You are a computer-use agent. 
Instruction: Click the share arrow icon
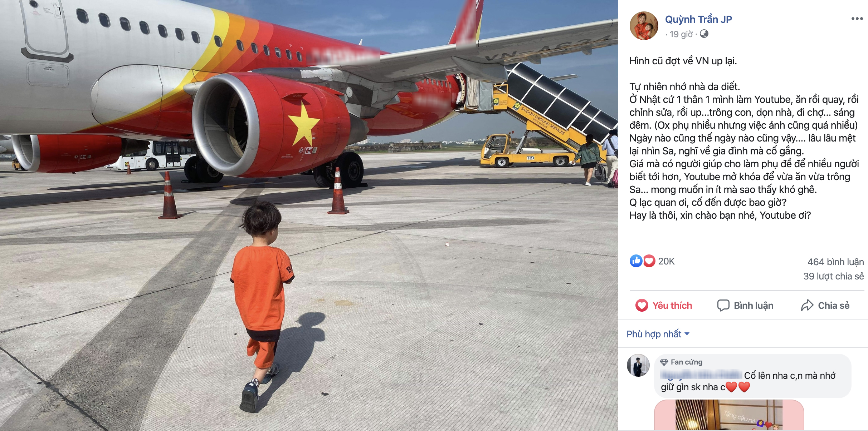[807, 305]
